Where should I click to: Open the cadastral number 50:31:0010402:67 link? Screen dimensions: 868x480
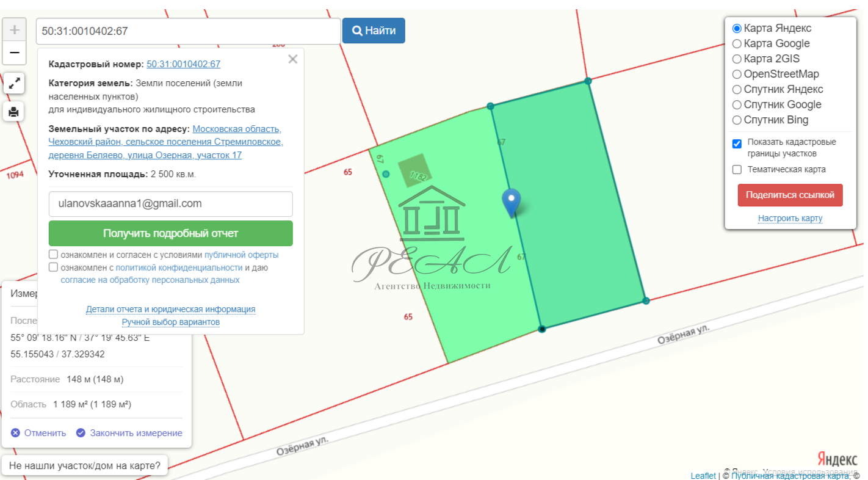pyautogui.click(x=183, y=64)
